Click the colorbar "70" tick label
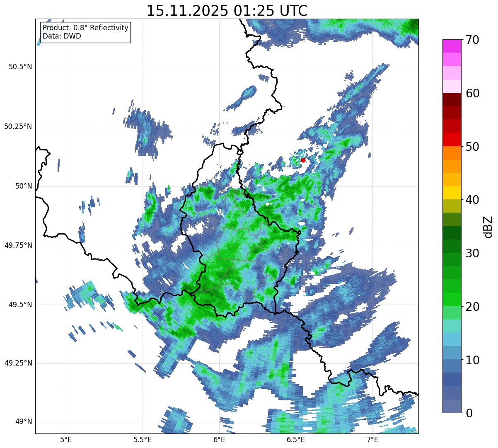 [x=472, y=40]
